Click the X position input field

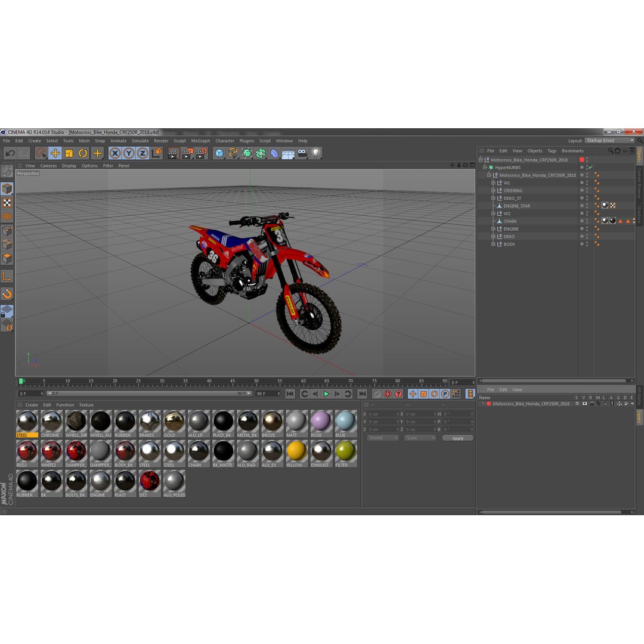coord(383,414)
